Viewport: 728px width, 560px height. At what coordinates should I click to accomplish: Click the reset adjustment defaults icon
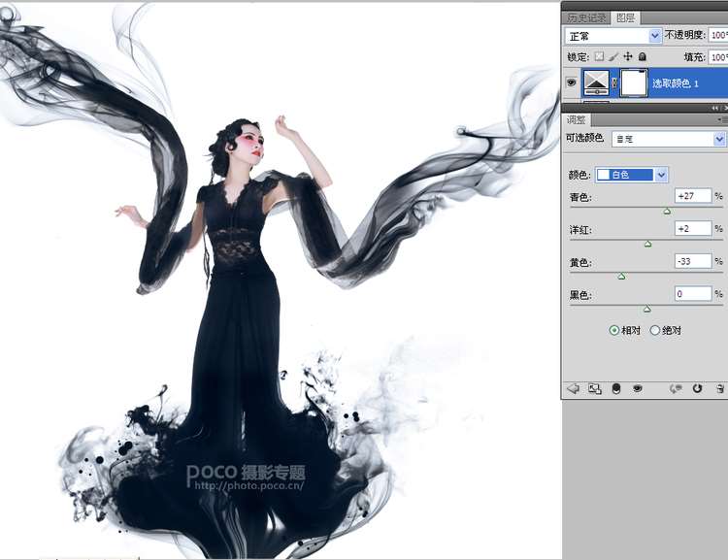697,388
